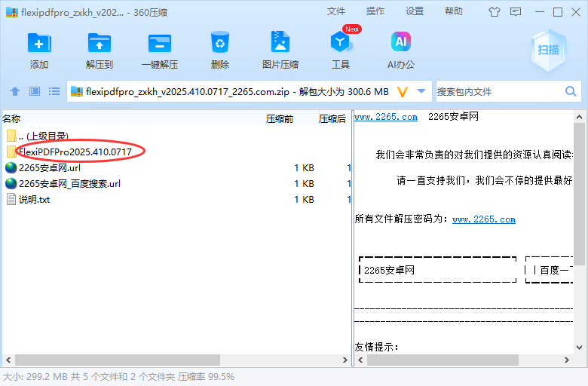
Task: Click globe icon of 2265安卓网_百度搜索.url
Action: coord(11,183)
